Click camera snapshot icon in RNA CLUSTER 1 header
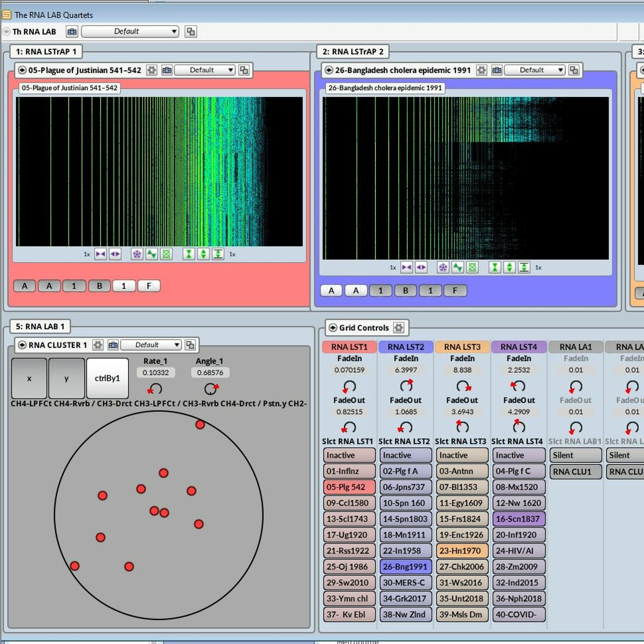Viewport: 644px width, 644px height. (x=113, y=345)
